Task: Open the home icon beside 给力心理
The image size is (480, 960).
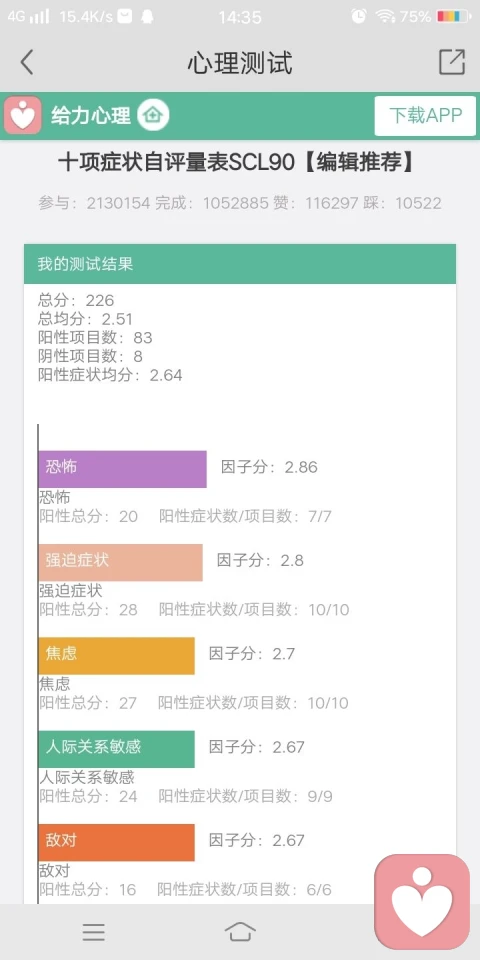Action: point(153,115)
